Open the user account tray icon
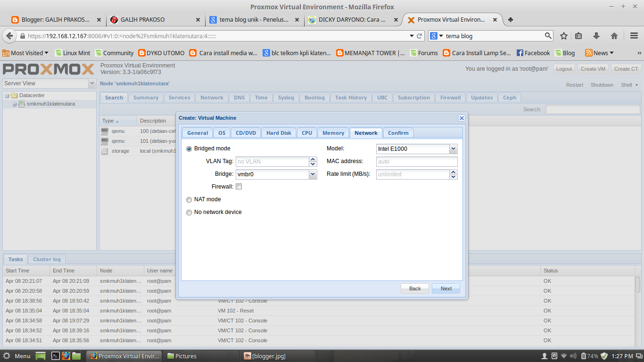The width and height of the screenshot is (644, 362). [545, 356]
